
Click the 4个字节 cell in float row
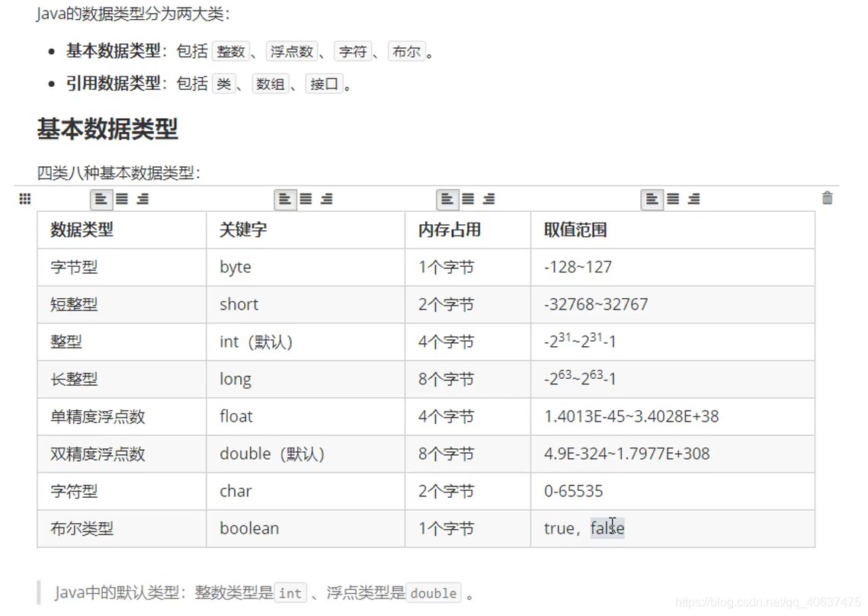(468, 416)
